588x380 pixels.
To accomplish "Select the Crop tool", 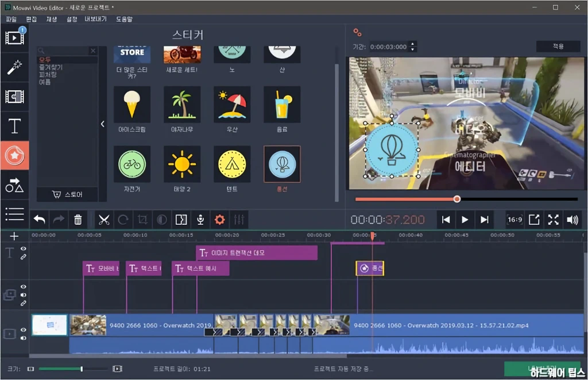I will click(142, 220).
